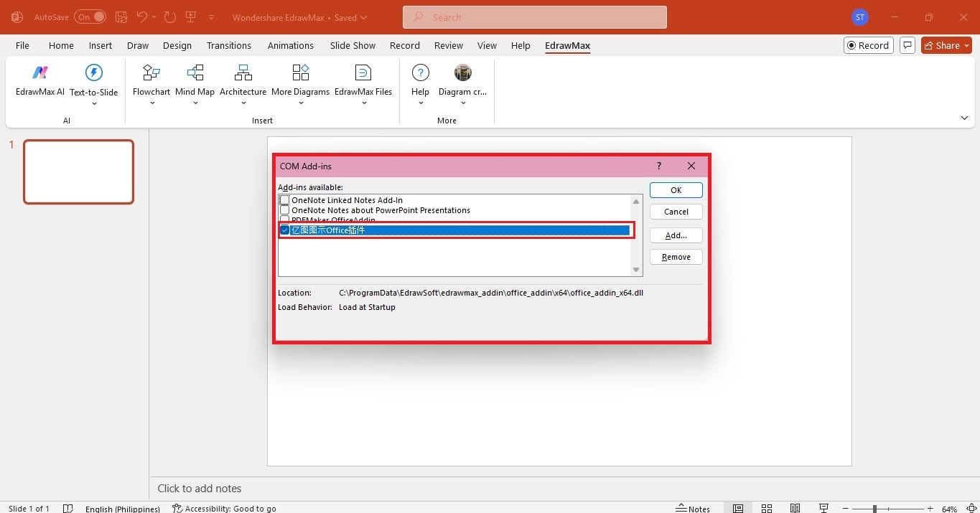
Task: Switch to Slide Sorter view
Action: (767, 508)
